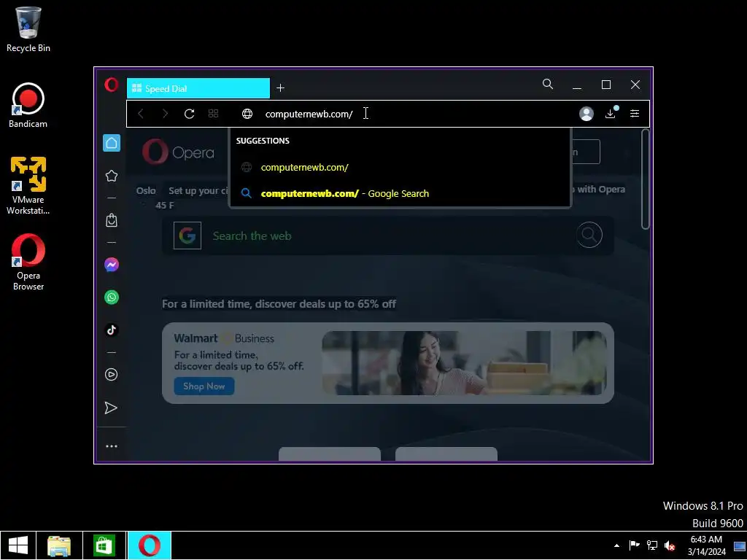
Task: Select the Bandicam desktop shortcut
Action: tap(28, 106)
